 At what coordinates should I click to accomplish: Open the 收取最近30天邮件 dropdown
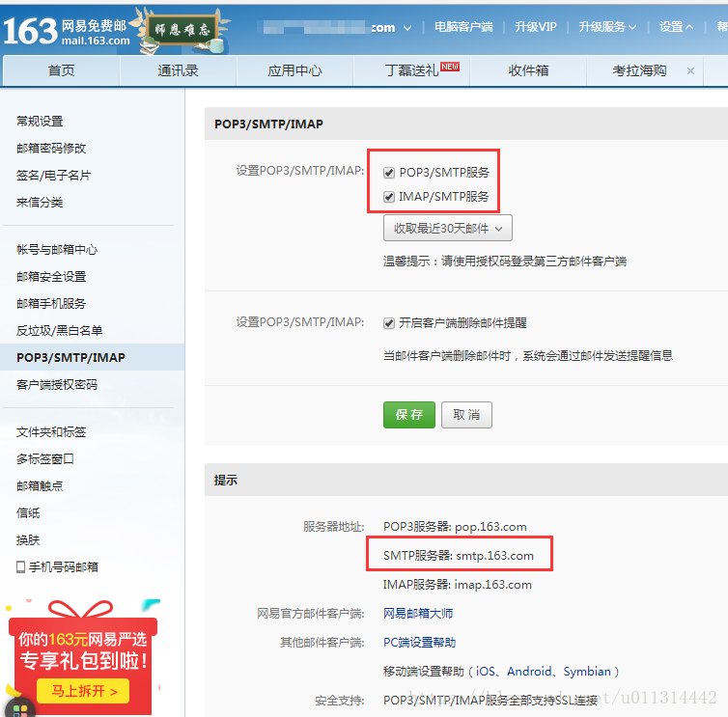tap(448, 228)
